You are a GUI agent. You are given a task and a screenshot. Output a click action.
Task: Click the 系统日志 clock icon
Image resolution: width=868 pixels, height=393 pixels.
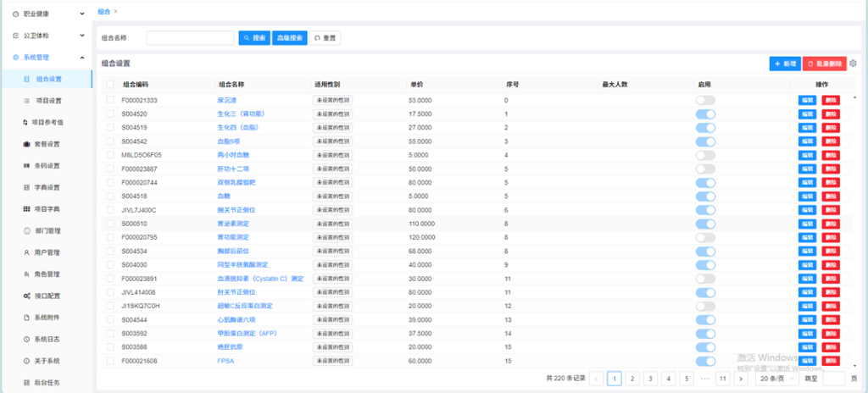[26, 340]
